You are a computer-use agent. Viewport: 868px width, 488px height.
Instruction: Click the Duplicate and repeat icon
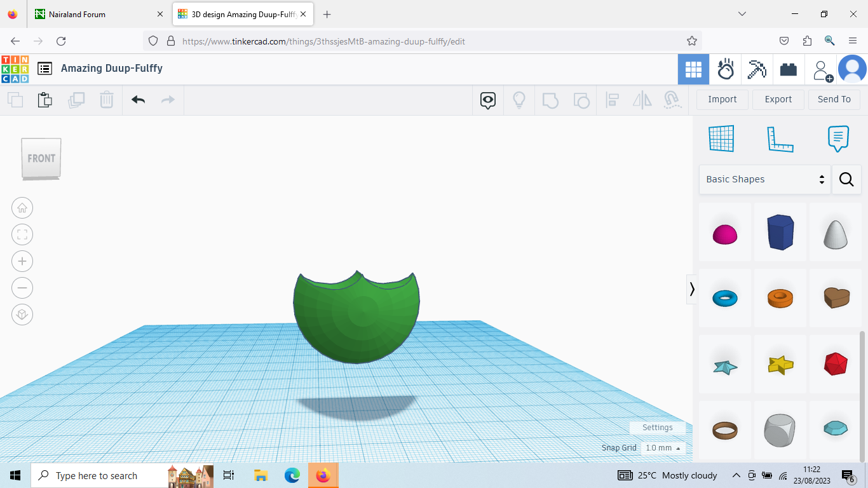(x=76, y=100)
